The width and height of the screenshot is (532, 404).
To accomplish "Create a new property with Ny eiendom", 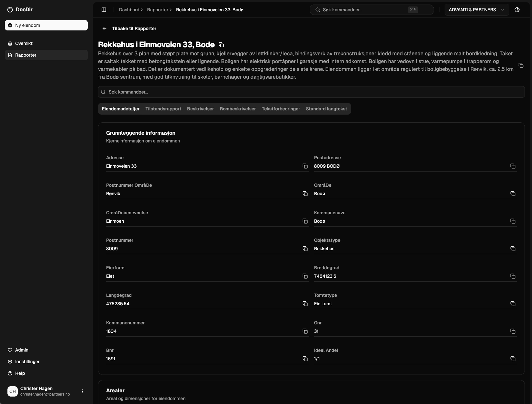I will point(46,25).
